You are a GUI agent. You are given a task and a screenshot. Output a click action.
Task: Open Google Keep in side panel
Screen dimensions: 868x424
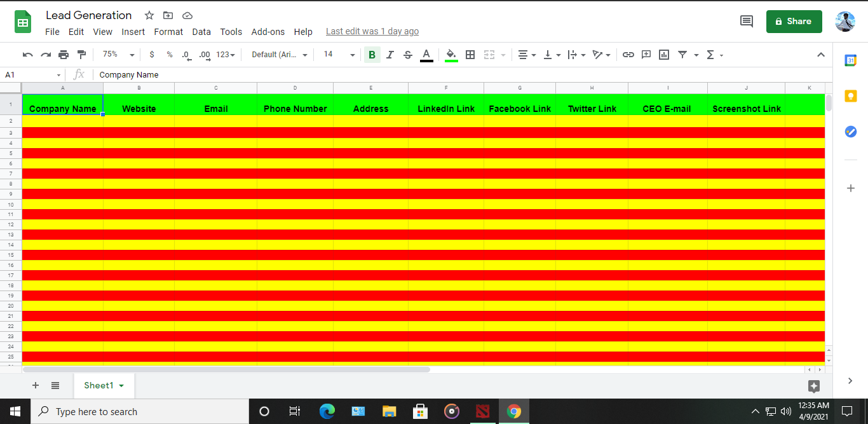[850, 96]
